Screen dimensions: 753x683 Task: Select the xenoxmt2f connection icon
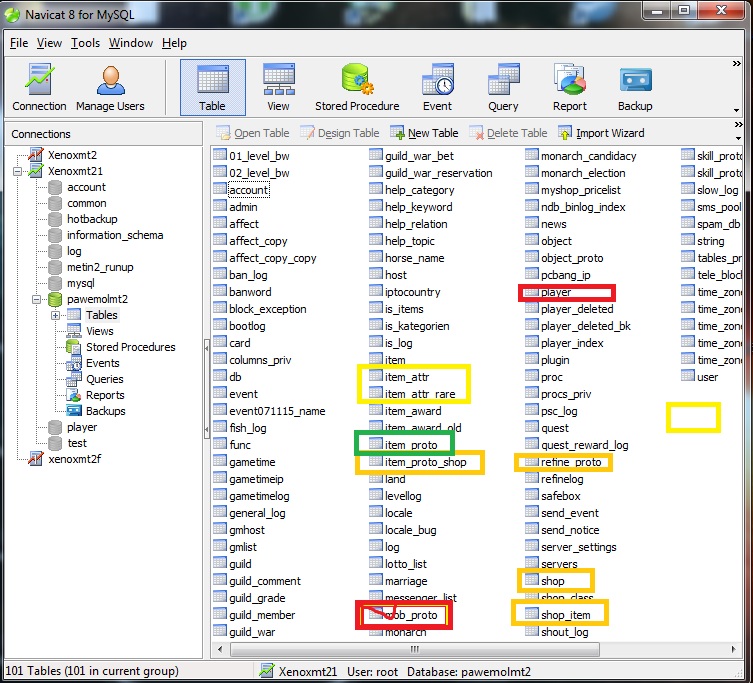(36, 459)
